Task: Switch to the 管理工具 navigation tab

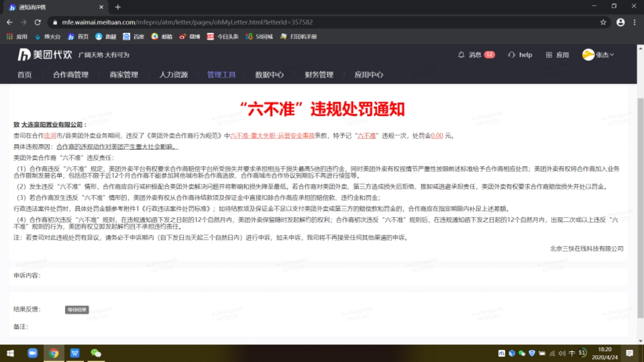Action: 221,74
